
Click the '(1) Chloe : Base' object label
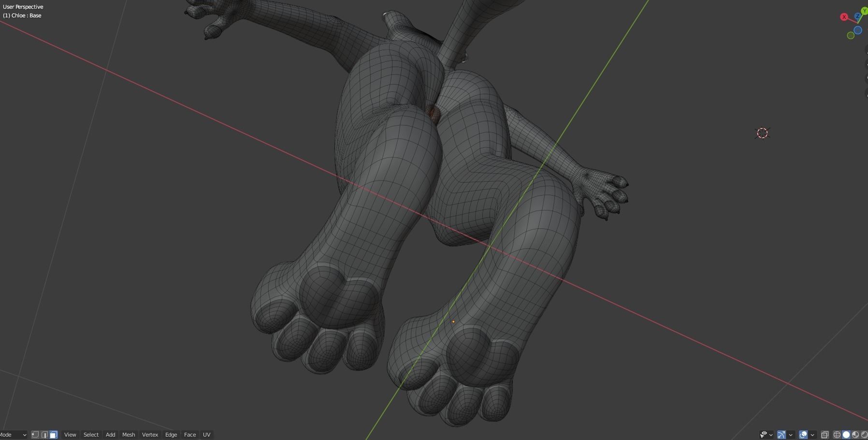point(22,15)
